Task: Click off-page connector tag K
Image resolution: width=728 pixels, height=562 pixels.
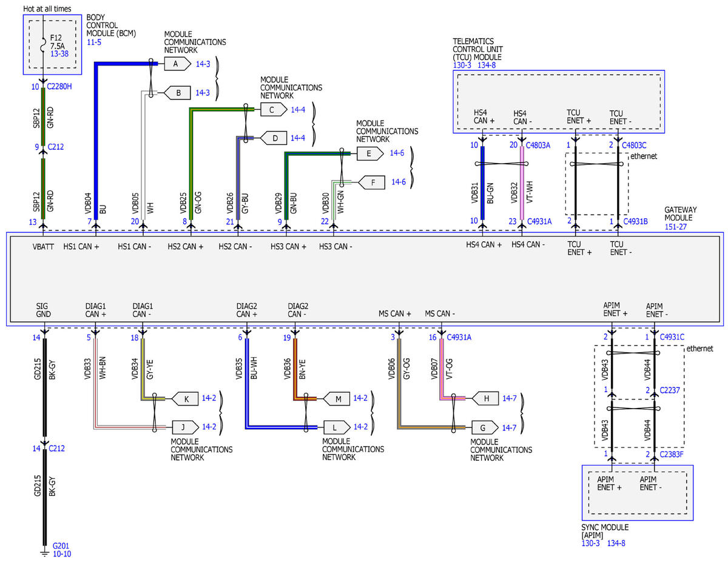Action: pyautogui.click(x=186, y=399)
